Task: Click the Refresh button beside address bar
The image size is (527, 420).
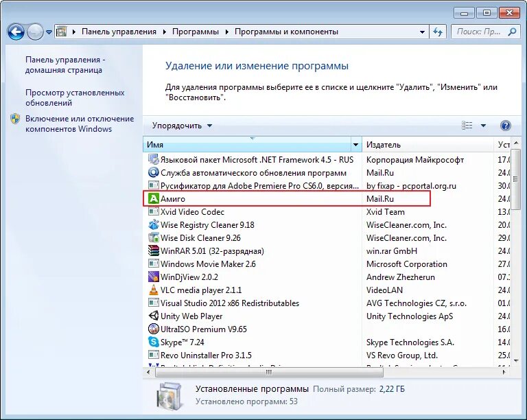Action: point(438,32)
